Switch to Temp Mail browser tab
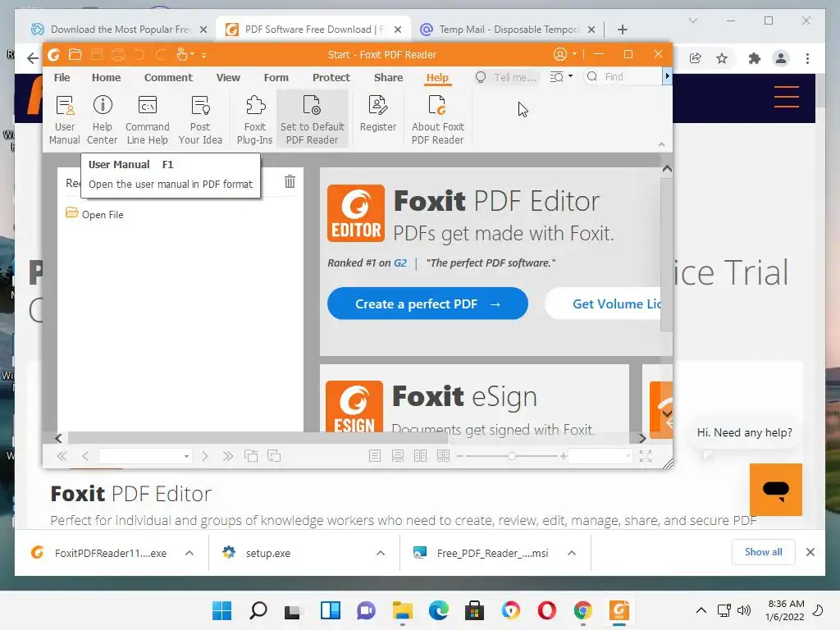This screenshot has width=840, height=630. (508, 30)
